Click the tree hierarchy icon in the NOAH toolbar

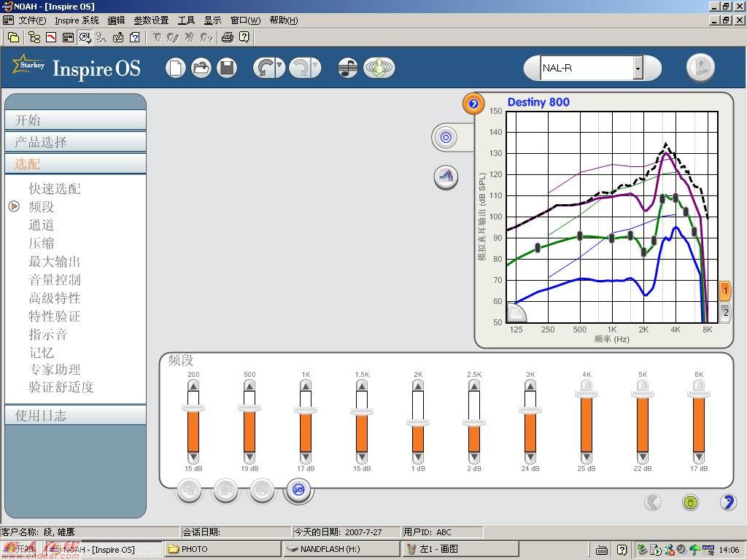pyautogui.click(x=34, y=37)
